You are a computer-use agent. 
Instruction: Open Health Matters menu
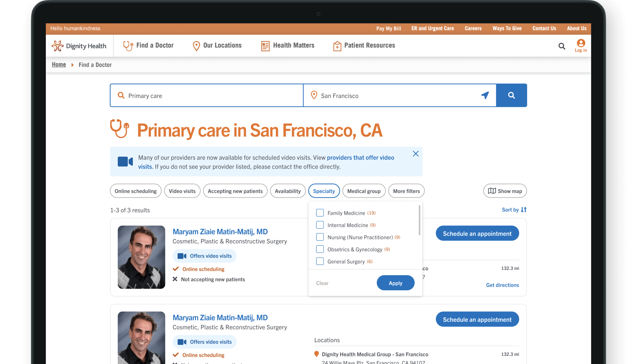point(288,45)
